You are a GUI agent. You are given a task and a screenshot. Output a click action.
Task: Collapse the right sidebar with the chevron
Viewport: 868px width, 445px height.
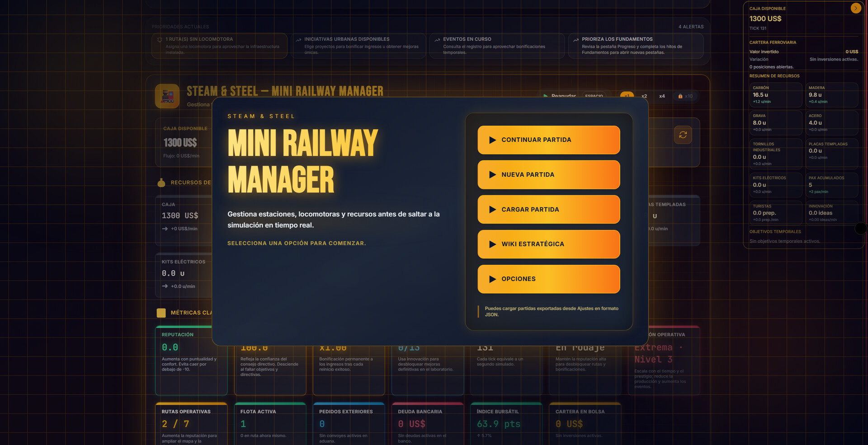[856, 8]
